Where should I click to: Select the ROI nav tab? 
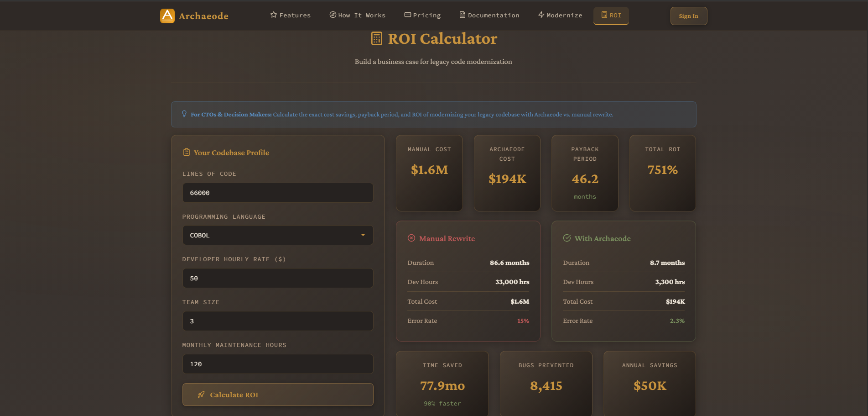[x=611, y=16]
